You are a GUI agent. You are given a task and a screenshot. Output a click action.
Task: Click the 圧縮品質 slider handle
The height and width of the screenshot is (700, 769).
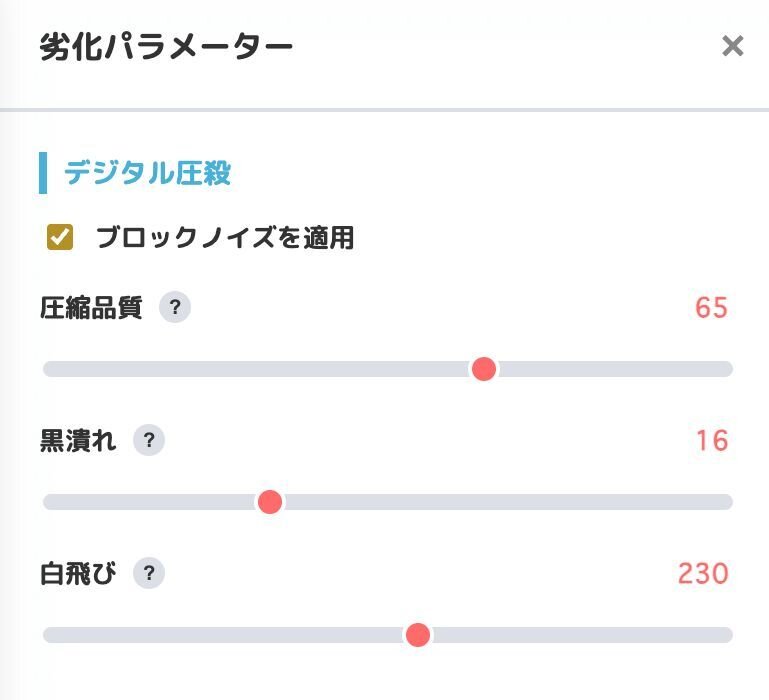pyautogui.click(x=484, y=369)
